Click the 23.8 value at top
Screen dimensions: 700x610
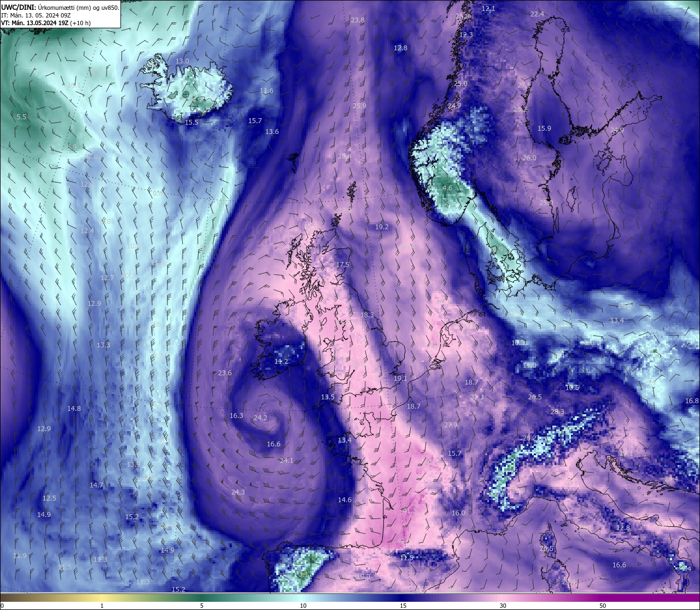[x=358, y=20]
